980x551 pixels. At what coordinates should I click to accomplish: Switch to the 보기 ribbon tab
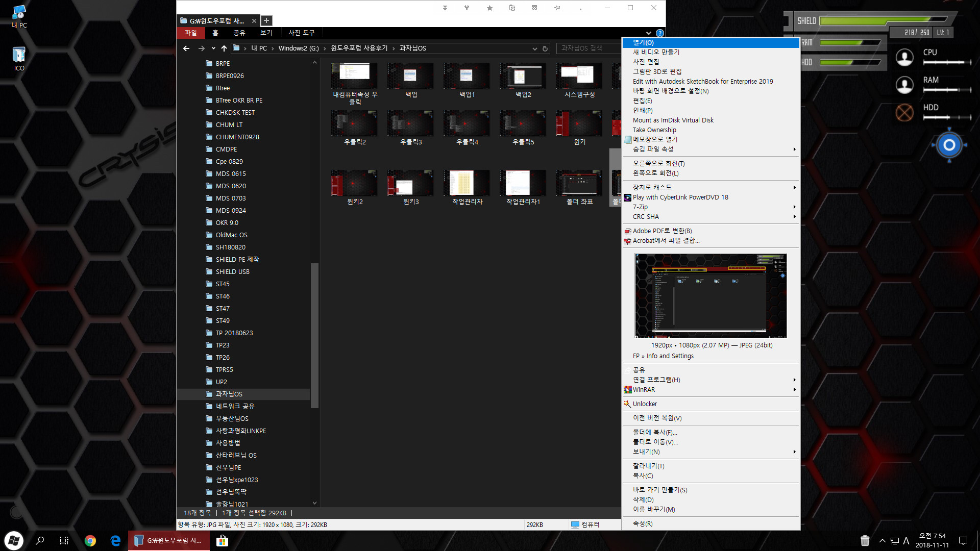[266, 33]
